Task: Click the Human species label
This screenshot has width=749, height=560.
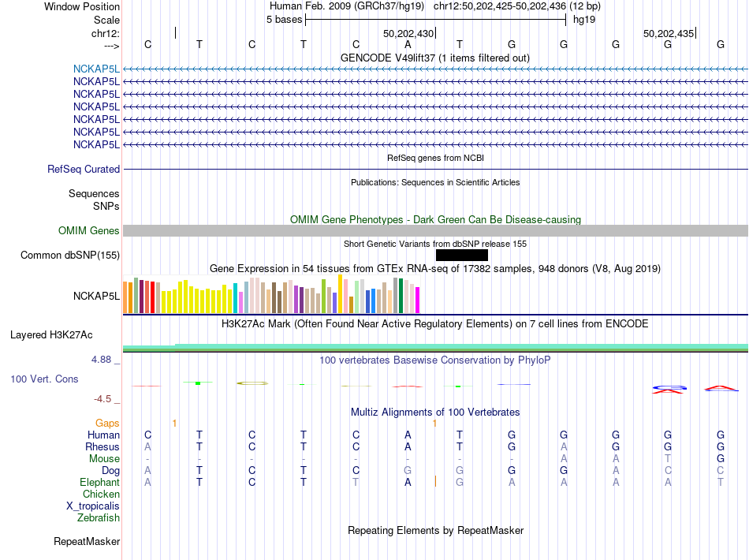Action: click(x=103, y=435)
